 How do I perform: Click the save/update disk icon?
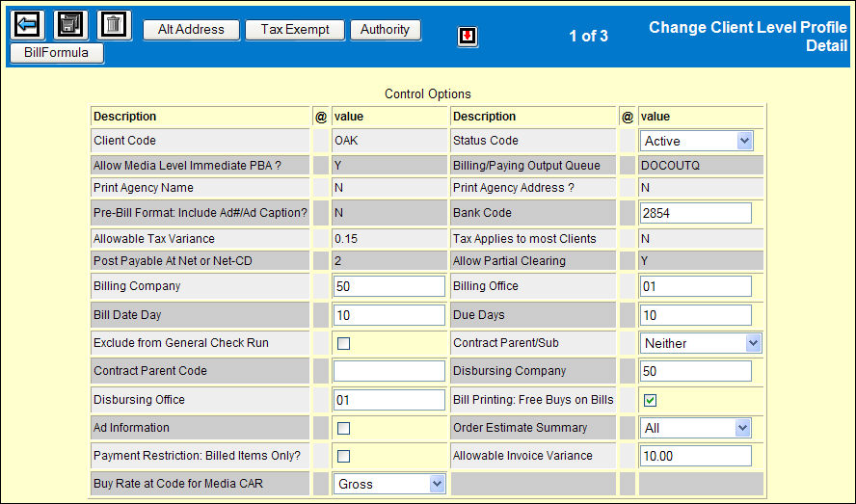(x=71, y=24)
